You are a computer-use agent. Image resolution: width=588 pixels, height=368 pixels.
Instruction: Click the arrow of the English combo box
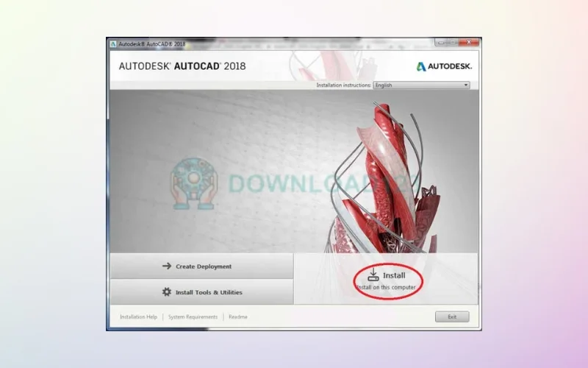tap(465, 85)
